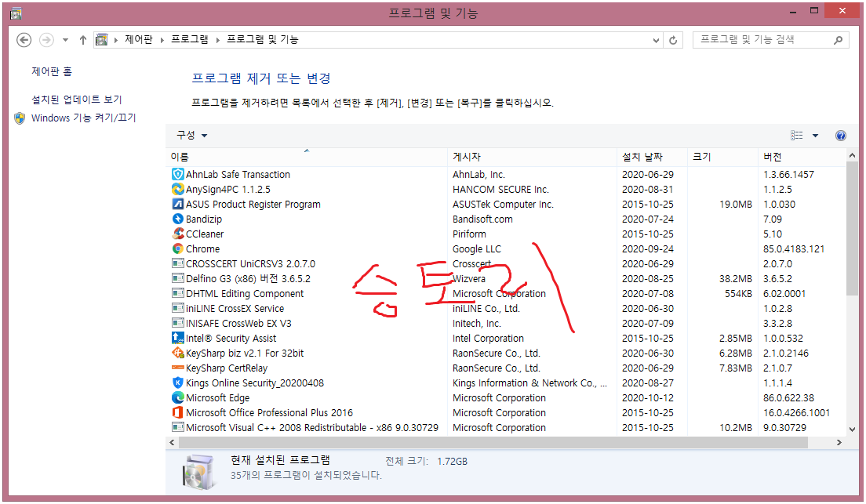This screenshot has height=504, width=866.
Task: Click the Intel Security Assist icon
Action: 178,339
